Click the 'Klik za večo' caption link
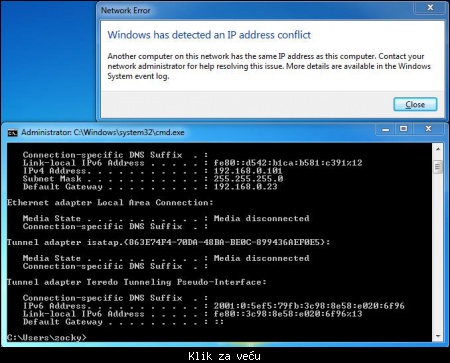 click(224, 356)
